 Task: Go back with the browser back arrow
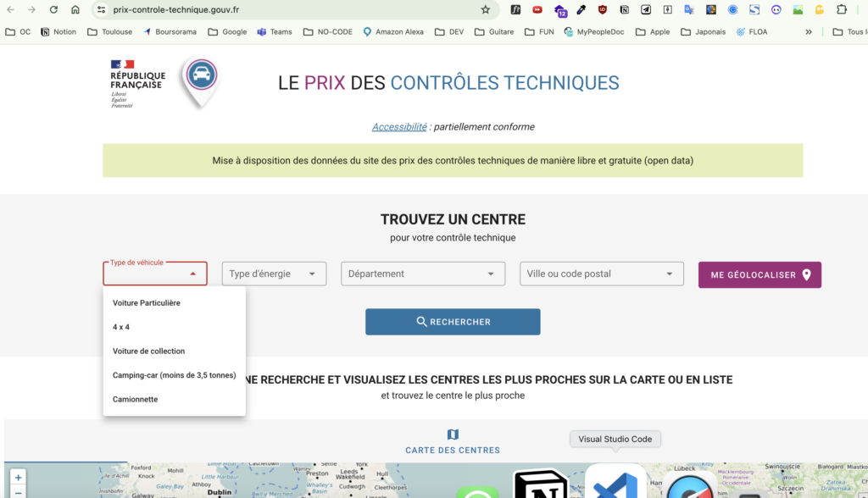[10, 9]
